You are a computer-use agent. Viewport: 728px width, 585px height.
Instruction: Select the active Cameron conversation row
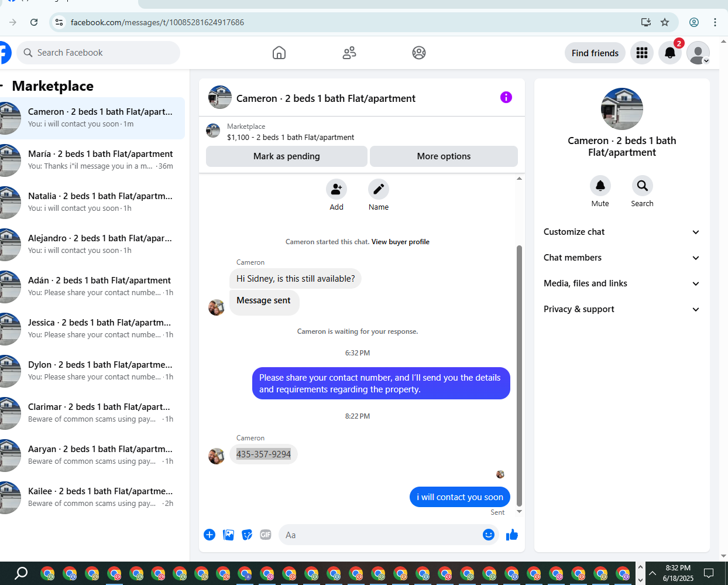pos(92,118)
